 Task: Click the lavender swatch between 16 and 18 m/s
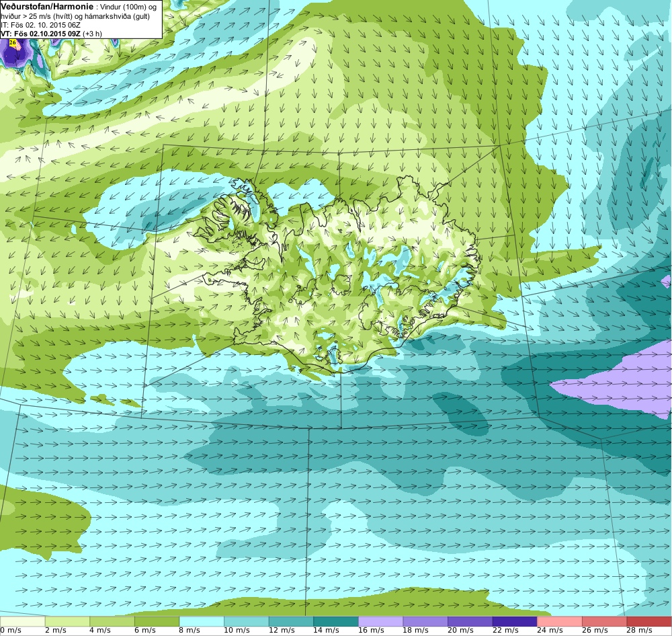pos(380,621)
